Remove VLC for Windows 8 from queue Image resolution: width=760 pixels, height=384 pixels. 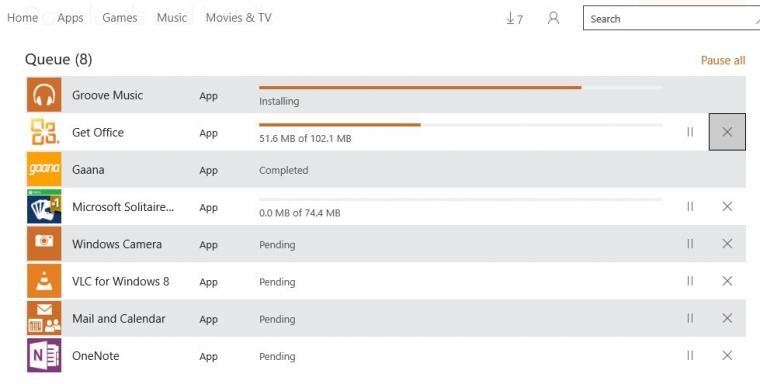click(x=727, y=281)
